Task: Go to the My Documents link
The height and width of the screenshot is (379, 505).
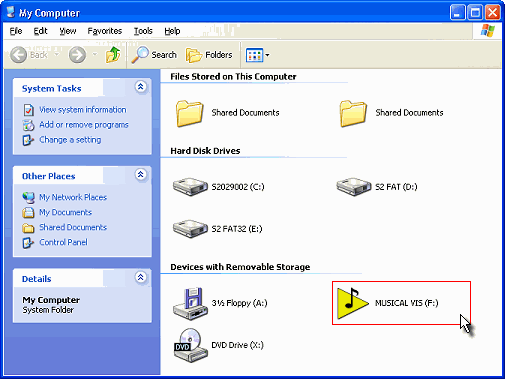Action: click(65, 212)
